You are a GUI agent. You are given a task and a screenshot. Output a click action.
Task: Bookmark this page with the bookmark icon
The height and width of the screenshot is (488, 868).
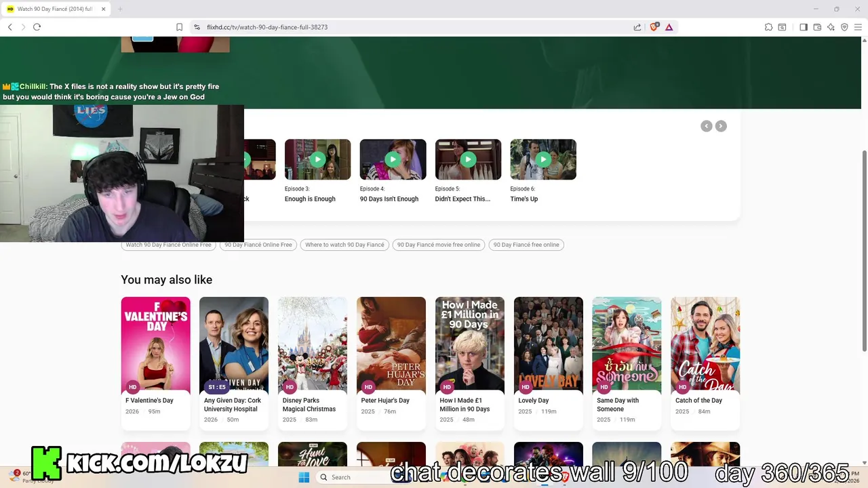click(179, 27)
